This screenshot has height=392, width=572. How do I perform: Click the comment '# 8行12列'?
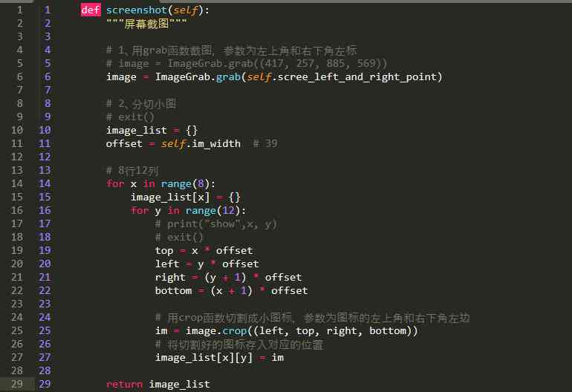(132, 171)
